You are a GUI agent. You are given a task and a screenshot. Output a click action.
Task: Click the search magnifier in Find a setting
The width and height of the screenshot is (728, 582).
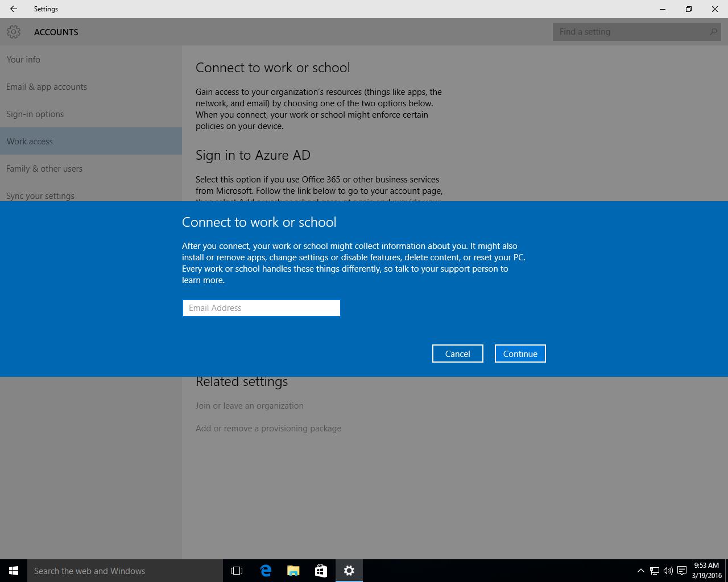(713, 32)
